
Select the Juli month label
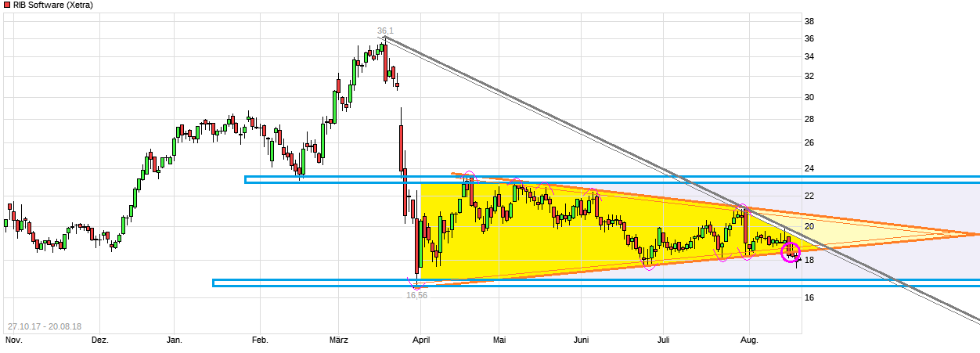[662, 340]
